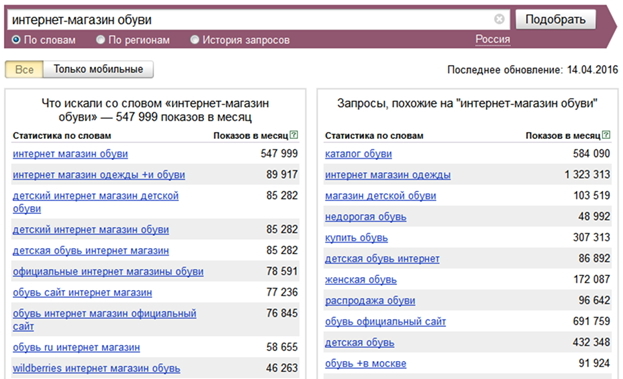623x379 pixels.
Task: Open link 'интернет магазин обуви'
Action: (x=70, y=154)
